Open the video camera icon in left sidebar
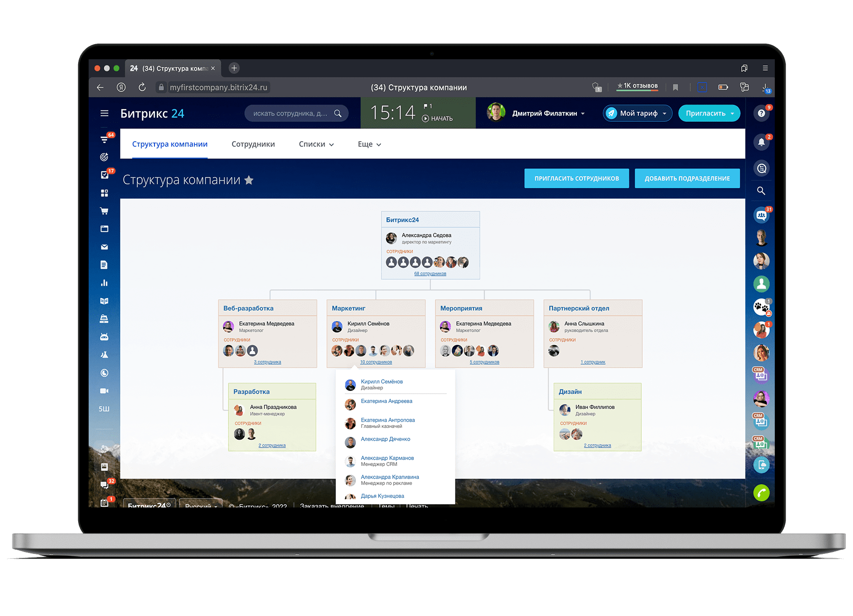This screenshot has width=853, height=616. (104, 391)
